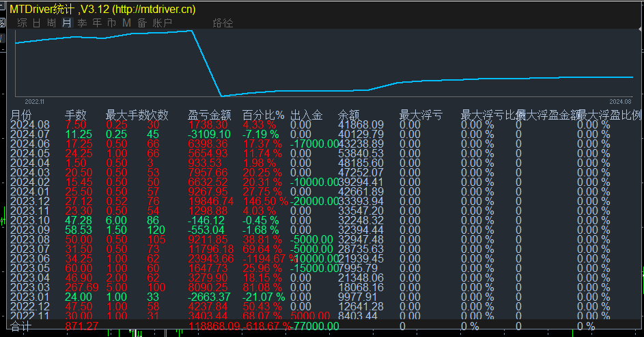
Task: Click the 月份 column header
Action: click(20, 115)
